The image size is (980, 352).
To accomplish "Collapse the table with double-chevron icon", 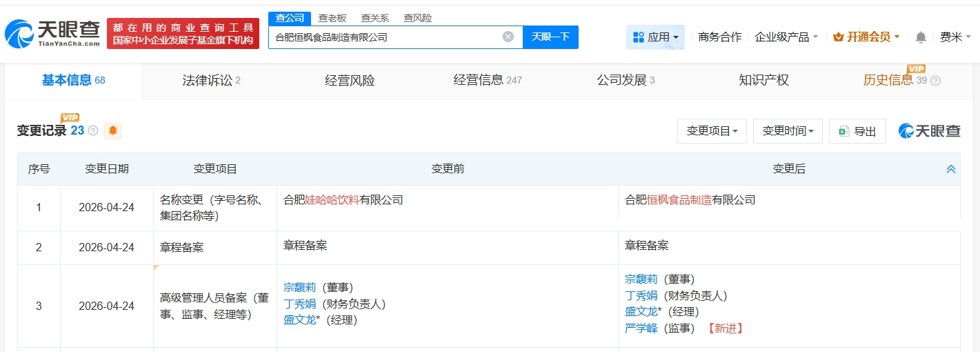I will (951, 169).
